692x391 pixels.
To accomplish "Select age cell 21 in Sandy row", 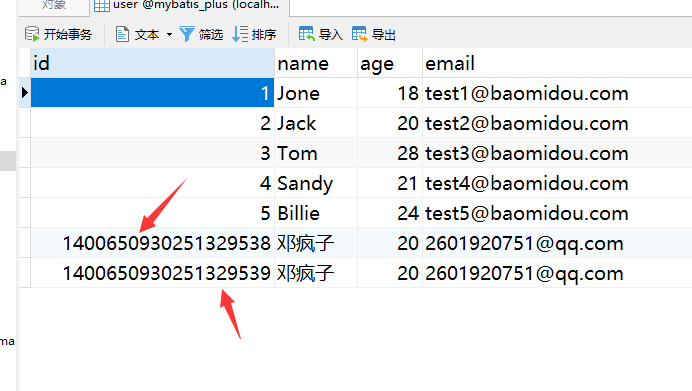I will coord(390,183).
